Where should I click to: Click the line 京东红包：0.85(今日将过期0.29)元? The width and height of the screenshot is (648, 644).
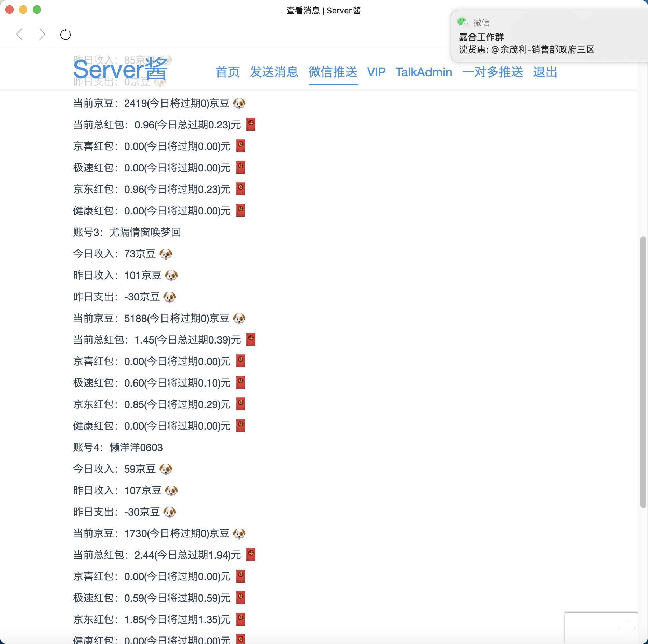(x=159, y=404)
